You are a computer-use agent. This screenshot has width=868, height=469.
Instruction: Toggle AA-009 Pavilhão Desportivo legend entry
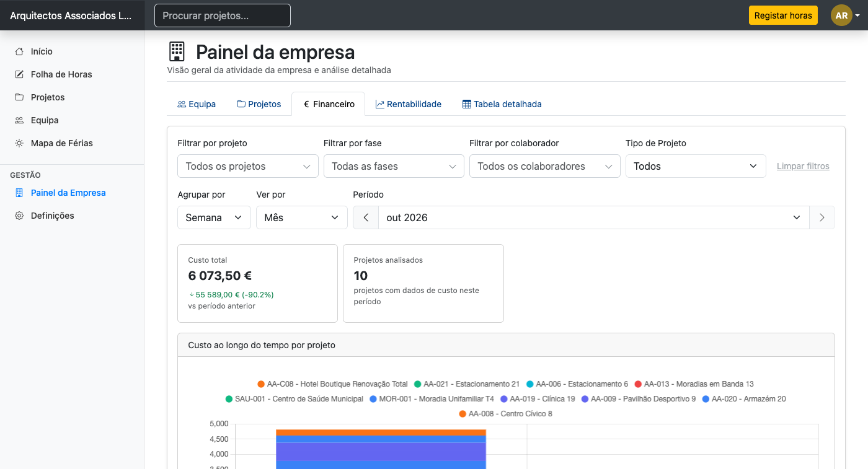click(x=638, y=399)
